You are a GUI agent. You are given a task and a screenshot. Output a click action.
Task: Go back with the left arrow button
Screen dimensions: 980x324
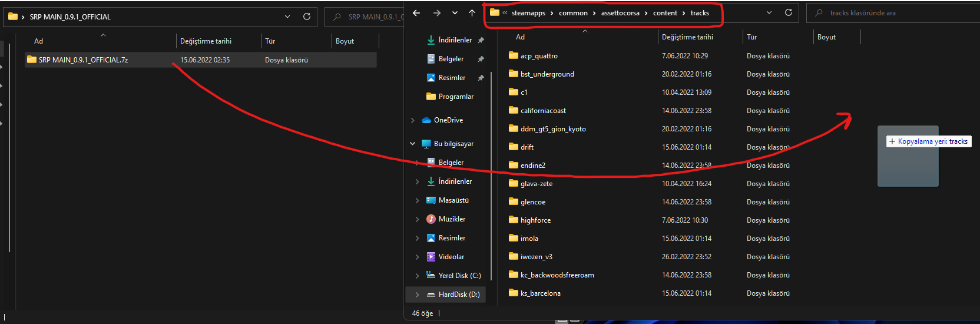click(x=416, y=13)
